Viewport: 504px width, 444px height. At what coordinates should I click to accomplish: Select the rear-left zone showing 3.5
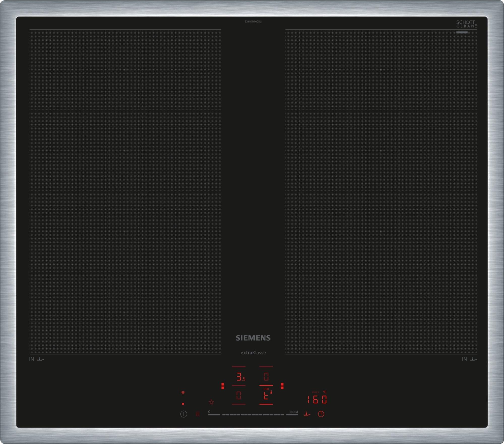tap(240, 377)
